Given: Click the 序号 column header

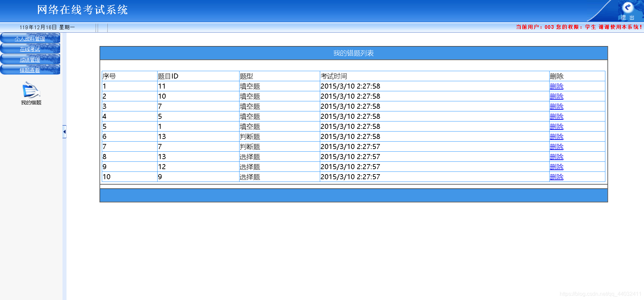Looking at the screenshot, I should [109, 76].
